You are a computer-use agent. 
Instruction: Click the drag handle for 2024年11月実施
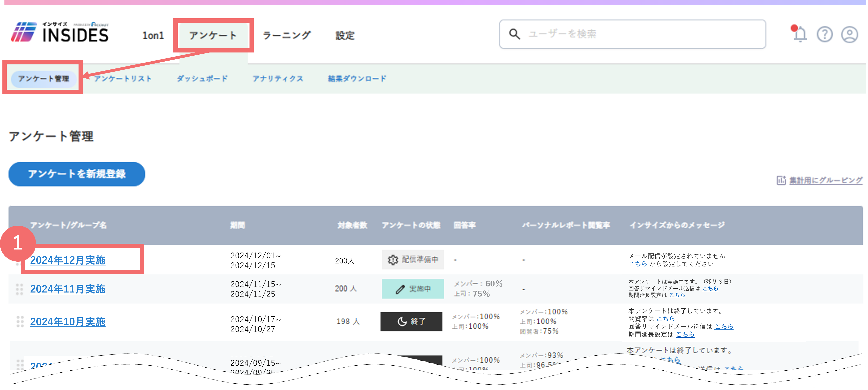(20, 289)
